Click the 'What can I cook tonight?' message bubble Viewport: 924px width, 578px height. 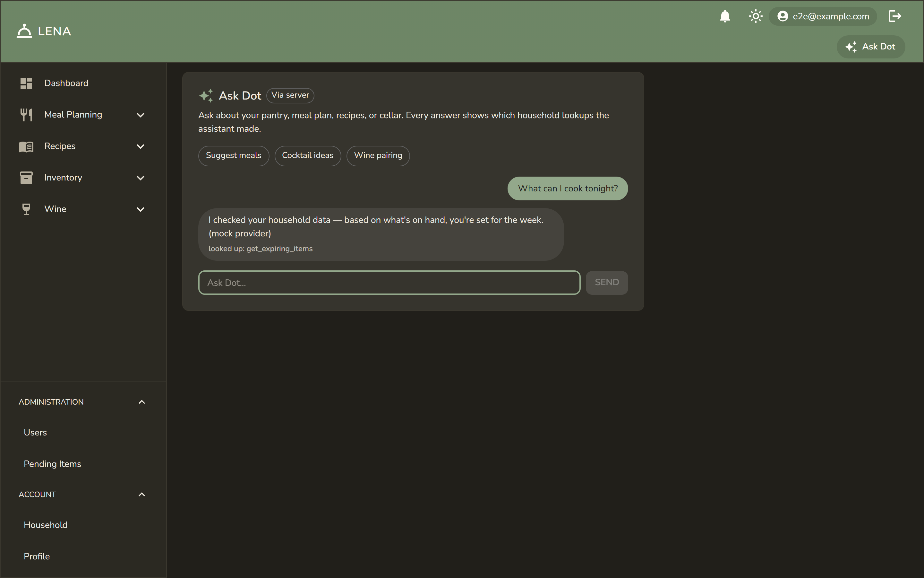567,188
